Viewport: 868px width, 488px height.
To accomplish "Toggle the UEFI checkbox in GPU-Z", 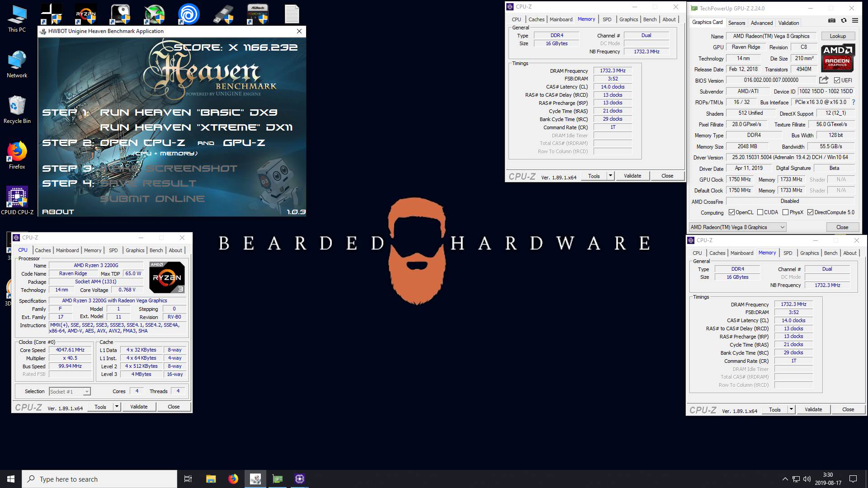I will [837, 80].
